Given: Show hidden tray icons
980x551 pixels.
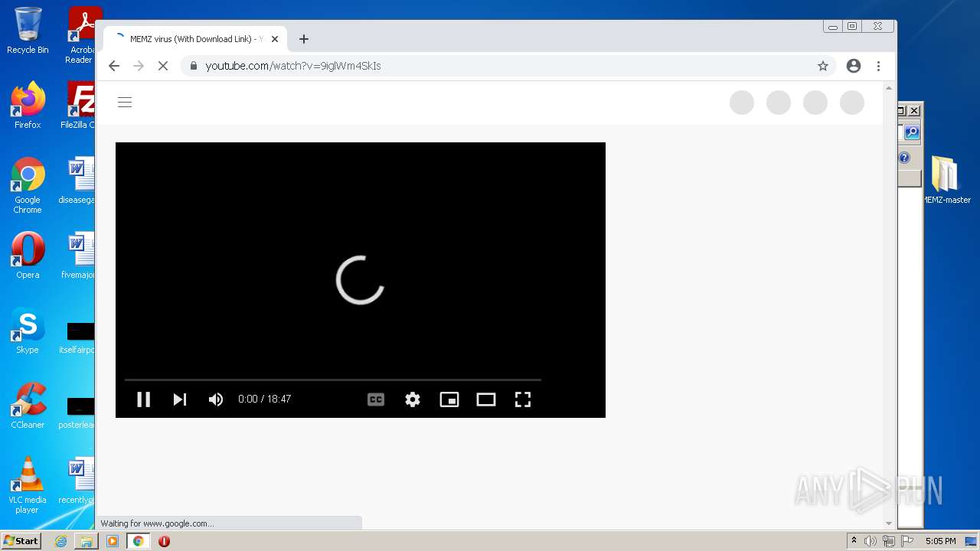Looking at the screenshot, I should [854, 541].
